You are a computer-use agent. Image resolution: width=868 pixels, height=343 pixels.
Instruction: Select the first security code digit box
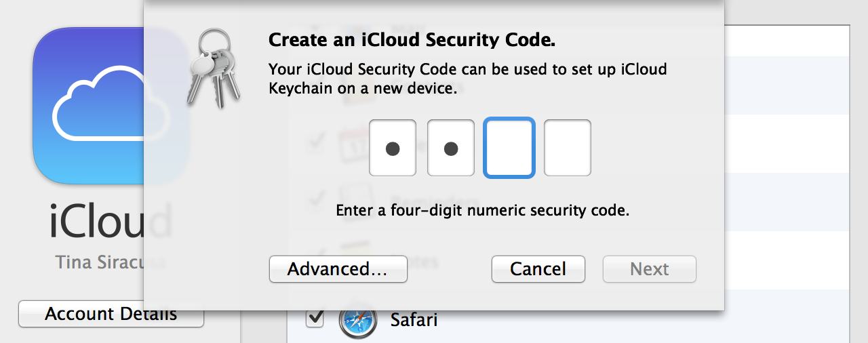(393, 148)
